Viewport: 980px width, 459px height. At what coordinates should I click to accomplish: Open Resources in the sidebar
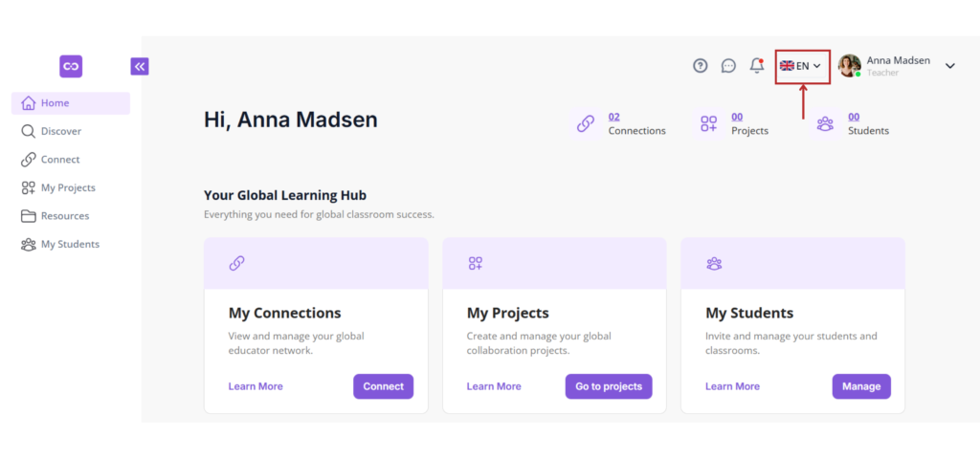pyautogui.click(x=64, y=216)
